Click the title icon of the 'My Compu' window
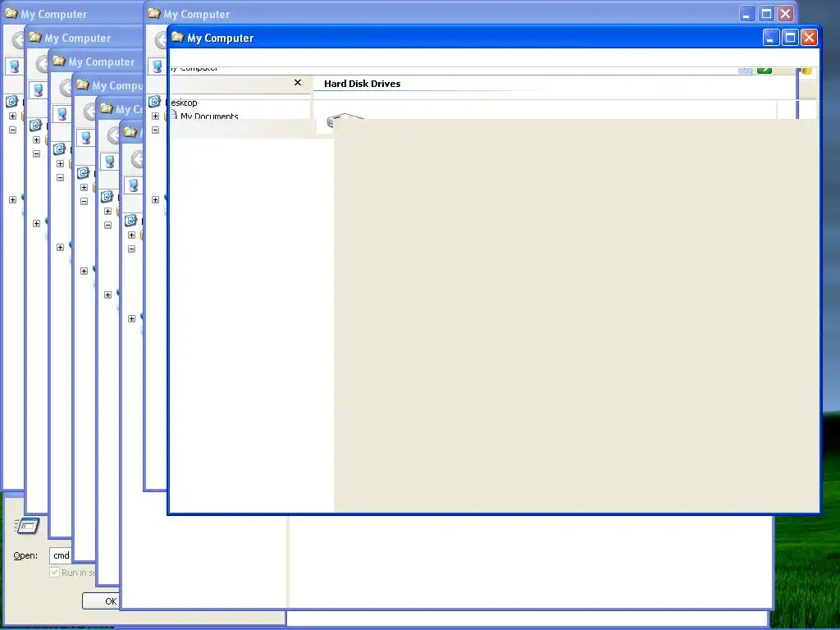This screenshot has width=840, height=630. (83, 84)
